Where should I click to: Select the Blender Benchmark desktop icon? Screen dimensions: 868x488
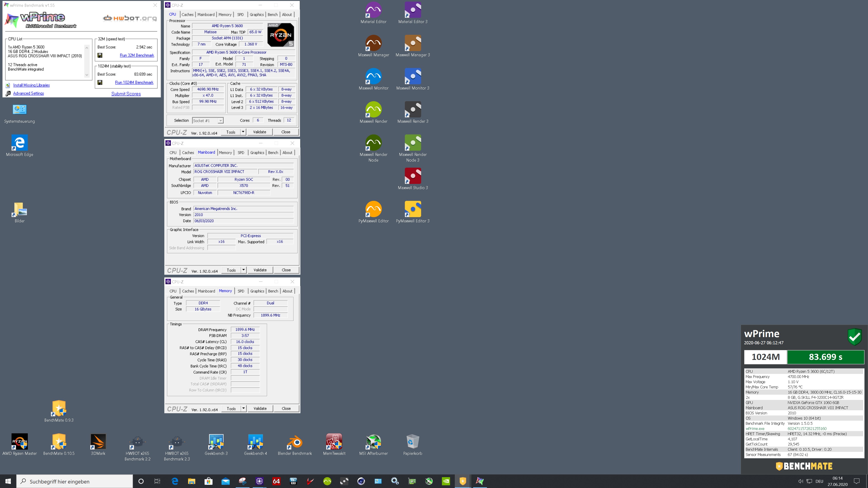pos(295,444)
